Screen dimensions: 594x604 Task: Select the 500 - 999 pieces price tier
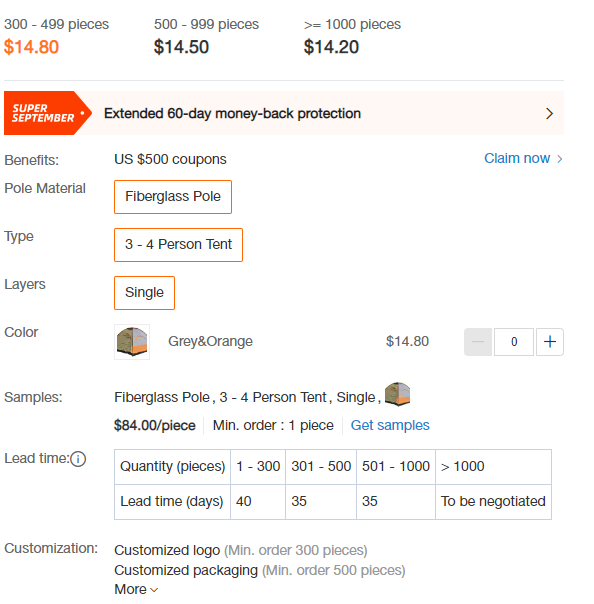click(206, 37)
